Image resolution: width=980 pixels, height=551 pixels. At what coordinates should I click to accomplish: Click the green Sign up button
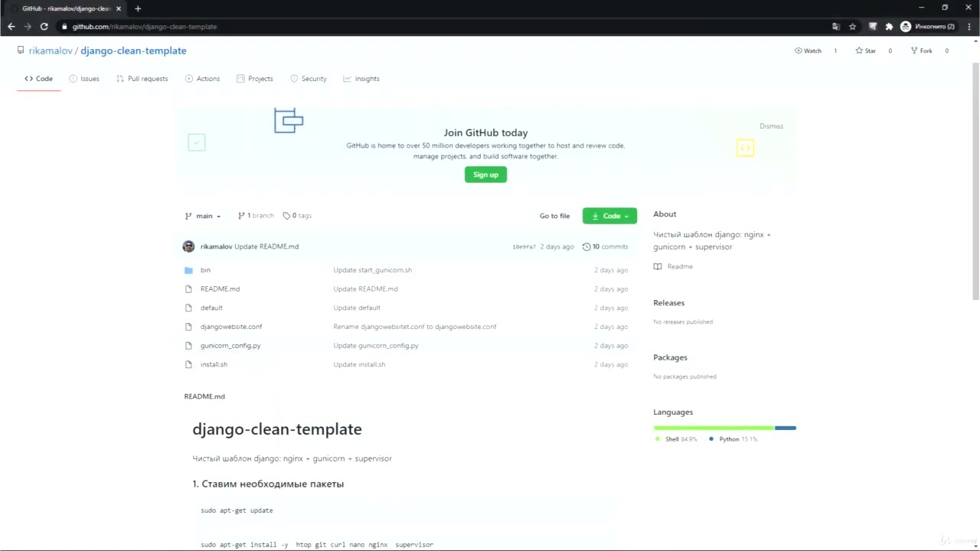[485, 174]
